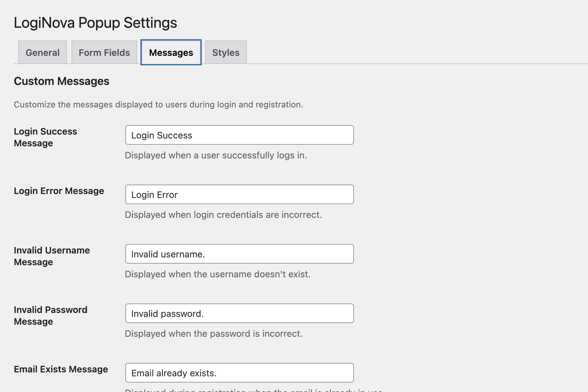Screen dimensions: 588x392
Task: Select the Invalid Username Message input
Action: point(239,254)
